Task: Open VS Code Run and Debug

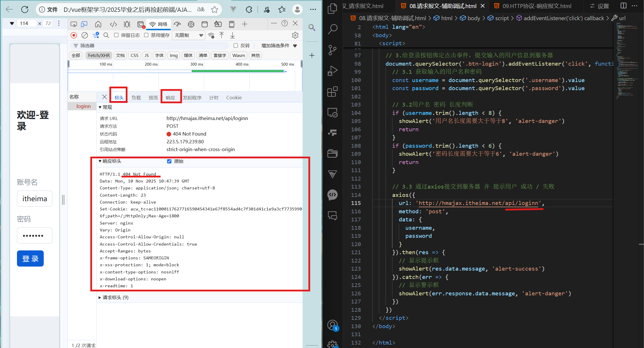Action: tap(332, 71)
